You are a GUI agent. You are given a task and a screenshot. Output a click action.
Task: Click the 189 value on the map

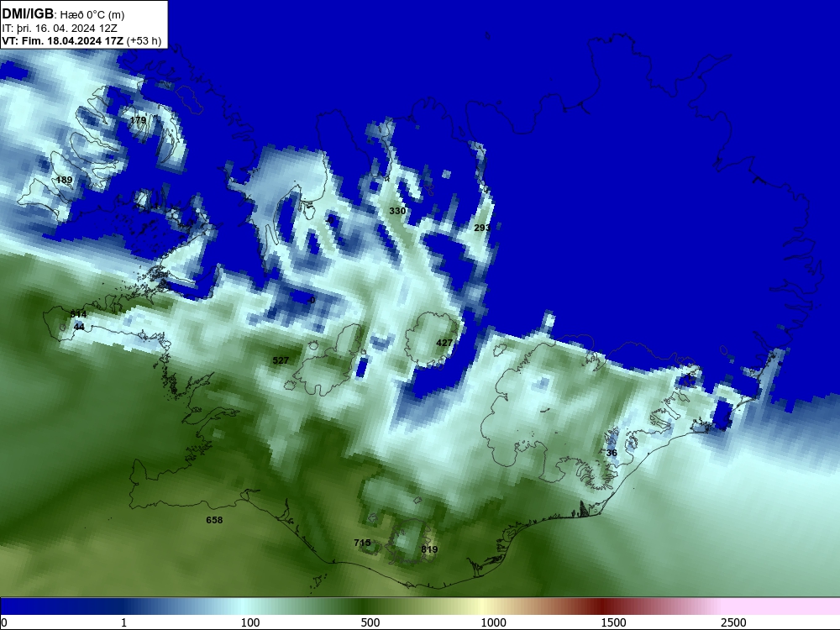point(65,180)
